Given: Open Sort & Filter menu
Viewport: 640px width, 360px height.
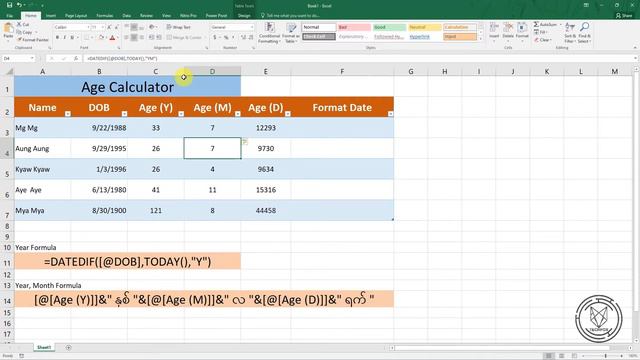Looking at the screenshot, I should 570,33.
